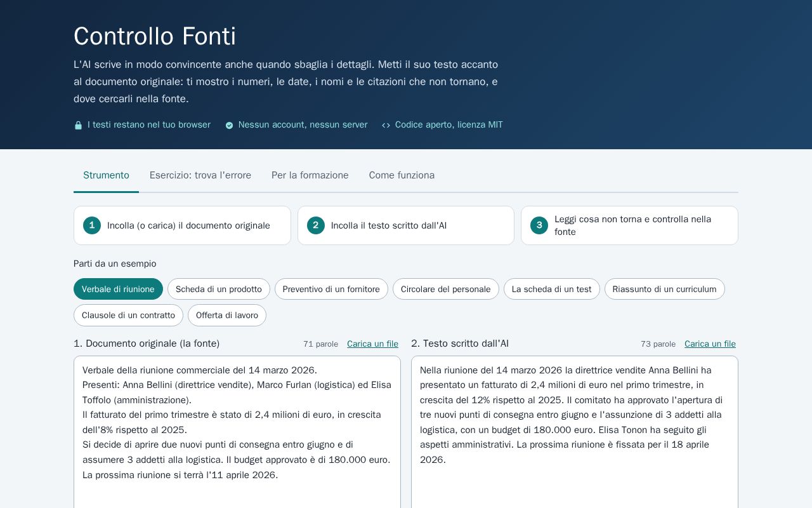
Task: Load the 'Preventivo di un fornitore' example
Action: click(331, 289)
